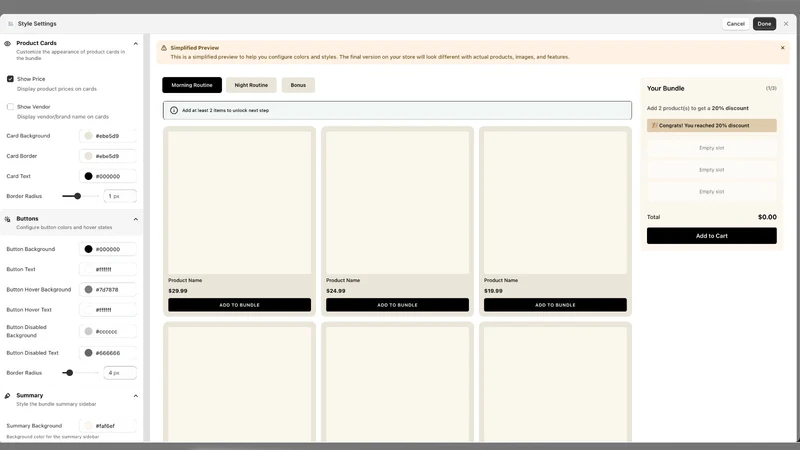Open the Button Disabled Text color swatch
This screenshot has width=800, height=450.
88,353
